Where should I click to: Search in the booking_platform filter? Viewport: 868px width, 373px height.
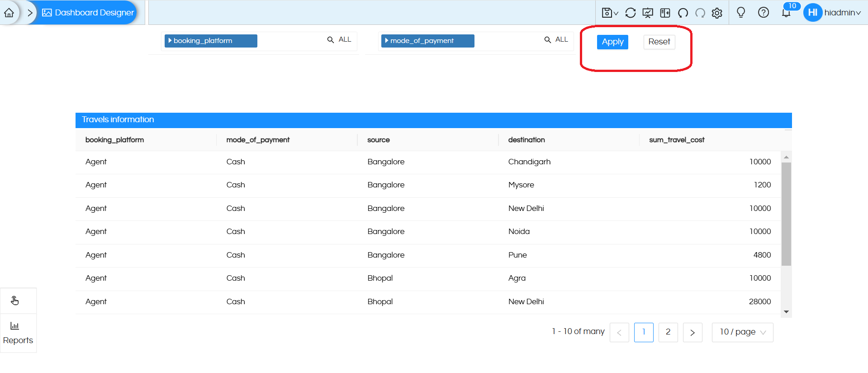coord(331,40)
